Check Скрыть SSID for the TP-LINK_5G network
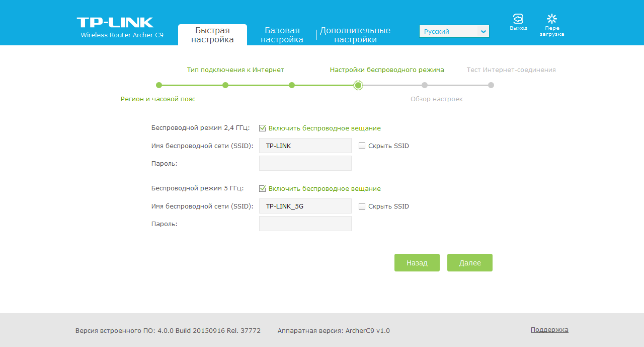644x347 pixels. click(x=362, y=206)
